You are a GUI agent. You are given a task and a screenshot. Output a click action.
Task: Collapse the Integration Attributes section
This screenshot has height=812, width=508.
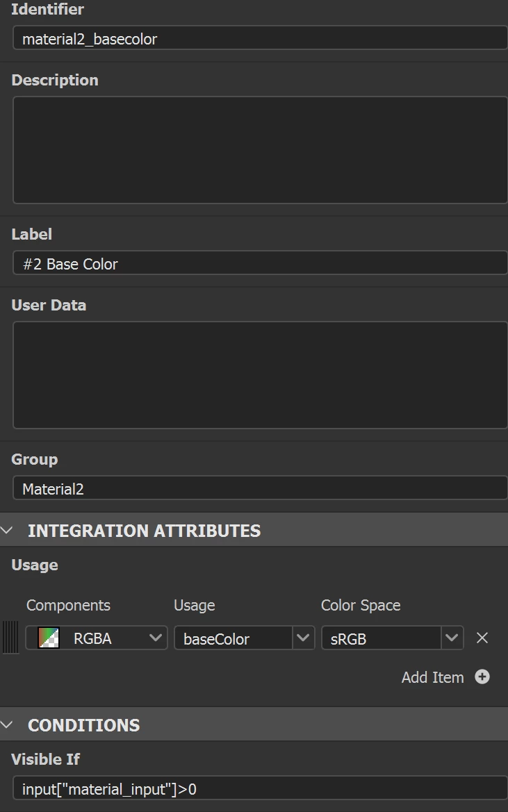(x=8, y=531)
